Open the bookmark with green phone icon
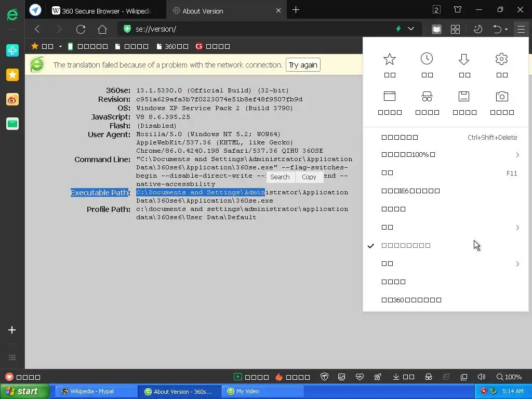Image resolution: width=532 pixels, height=399 pixels. 88,46
